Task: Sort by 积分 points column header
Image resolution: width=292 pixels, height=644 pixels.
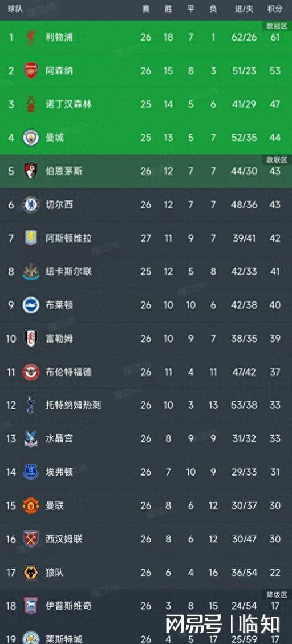Action: point(275,9)
